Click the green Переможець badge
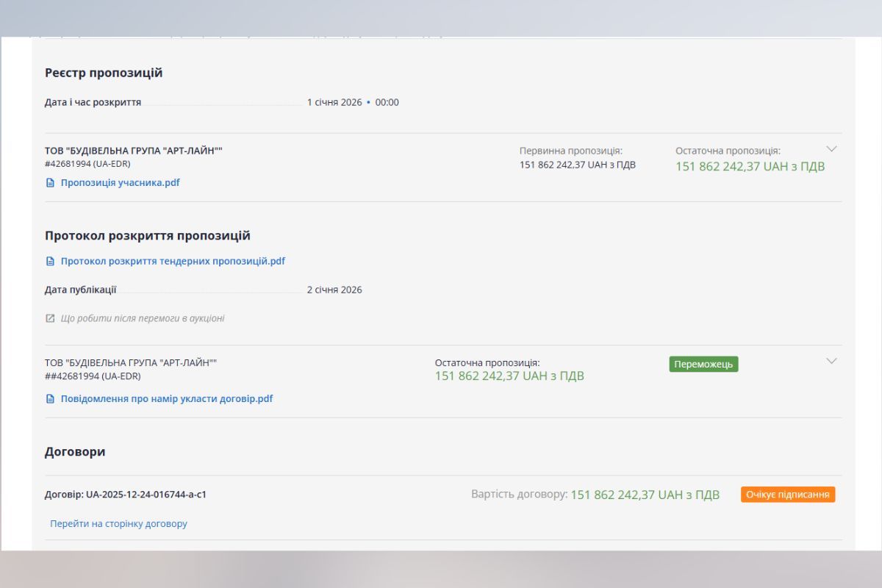This screenshot has height=588, width=882. (703, 365)
